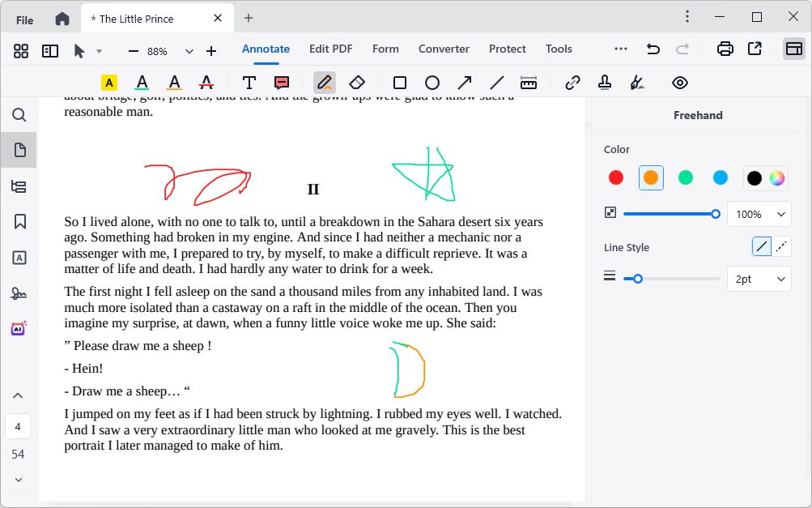The width and height of the screenshot is (812, 508).
Task: Open the Converter menu
Action: pyautogui.click(x=444, y=49)
